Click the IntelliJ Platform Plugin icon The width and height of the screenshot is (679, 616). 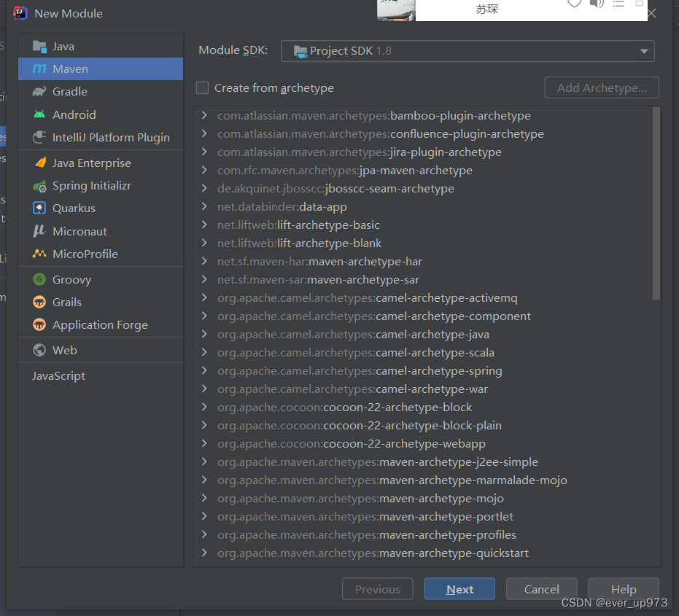click(x=39, y=137)
